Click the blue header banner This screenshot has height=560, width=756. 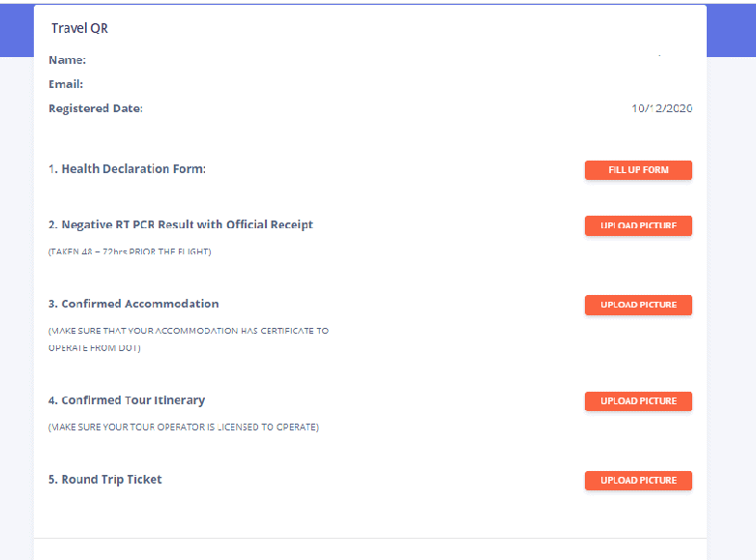(x=732, y=29)
